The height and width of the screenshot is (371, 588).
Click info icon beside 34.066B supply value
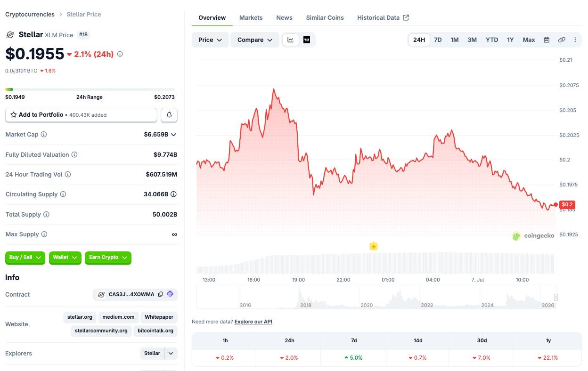(x=174, y=194)
